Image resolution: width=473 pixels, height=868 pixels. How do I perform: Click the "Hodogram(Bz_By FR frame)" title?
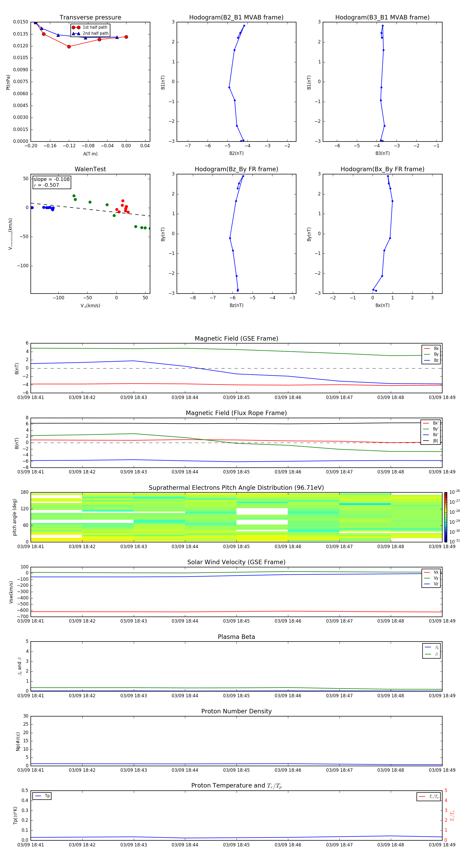[x=236, y=169]
